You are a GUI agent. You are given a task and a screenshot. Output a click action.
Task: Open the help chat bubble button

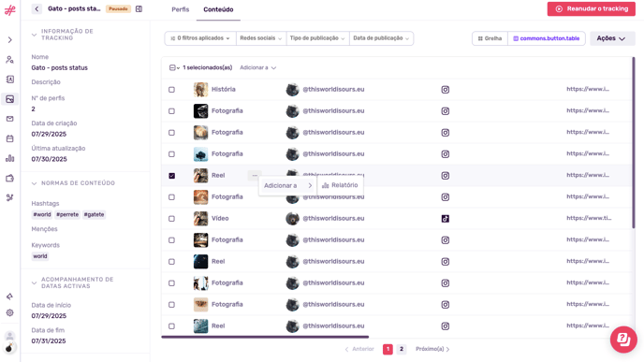coord(623,340)
